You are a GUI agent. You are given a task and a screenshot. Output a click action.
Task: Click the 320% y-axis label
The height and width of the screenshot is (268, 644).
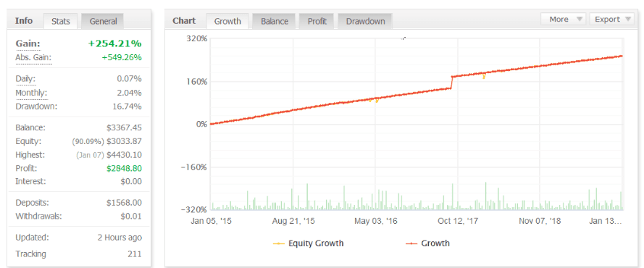click(197, 38)
